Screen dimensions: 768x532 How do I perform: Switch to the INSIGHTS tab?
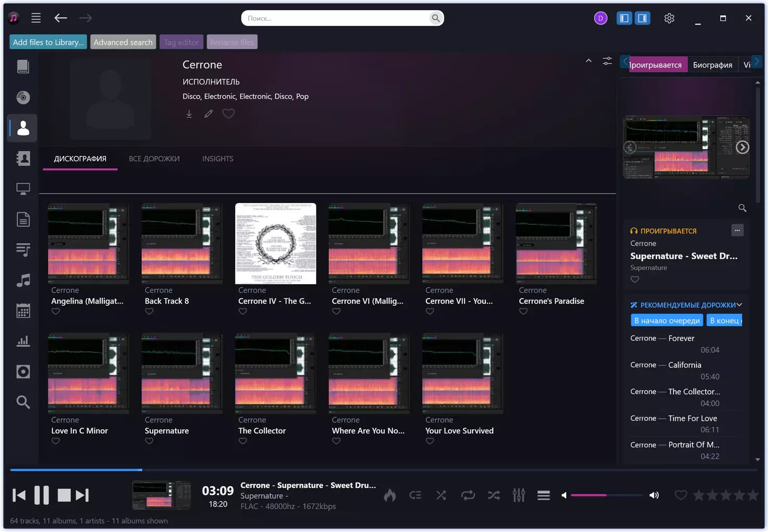[x=218, y=159]
